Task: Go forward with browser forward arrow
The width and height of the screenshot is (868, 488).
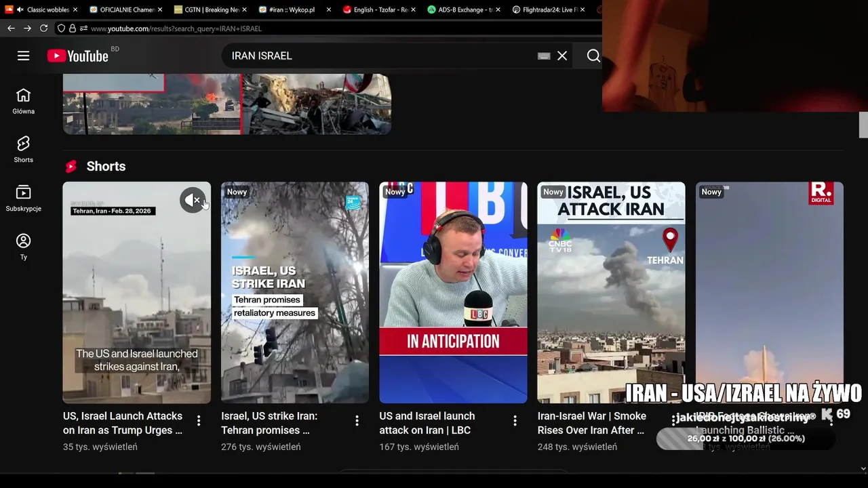Action: (27, 28)
